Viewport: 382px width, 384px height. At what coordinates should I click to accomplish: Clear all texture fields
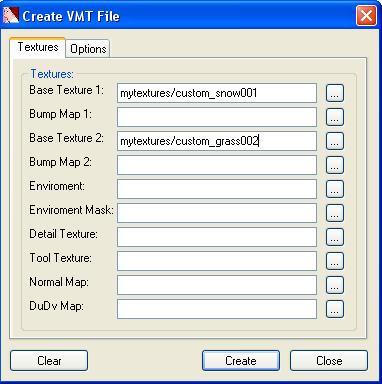49,361
